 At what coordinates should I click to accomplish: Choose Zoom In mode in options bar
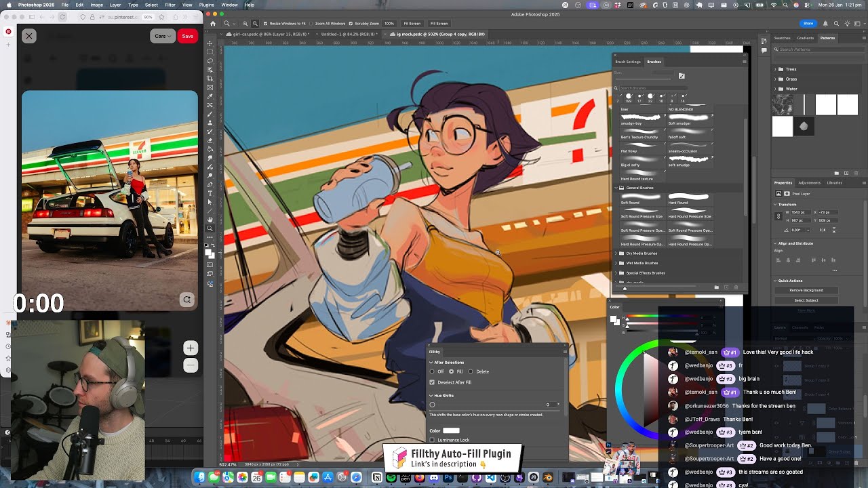[x=245, y=23]
